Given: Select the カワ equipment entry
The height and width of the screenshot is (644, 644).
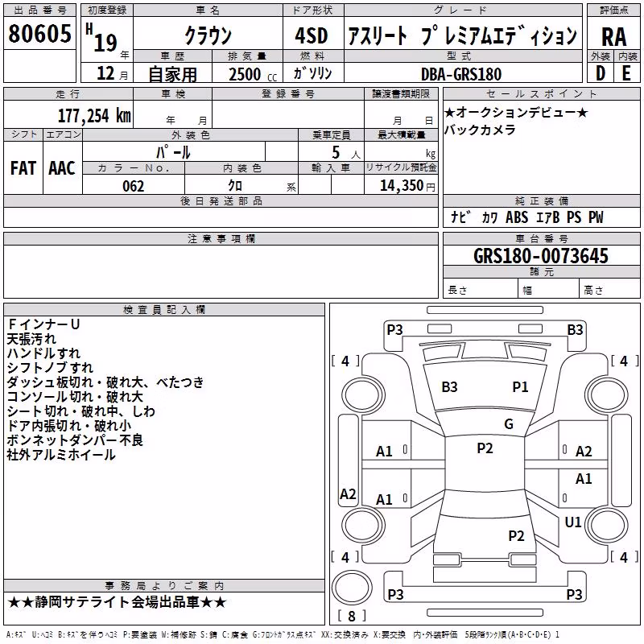Looking at the screenshot, I should pyautogui.click(x=489, y=217).
